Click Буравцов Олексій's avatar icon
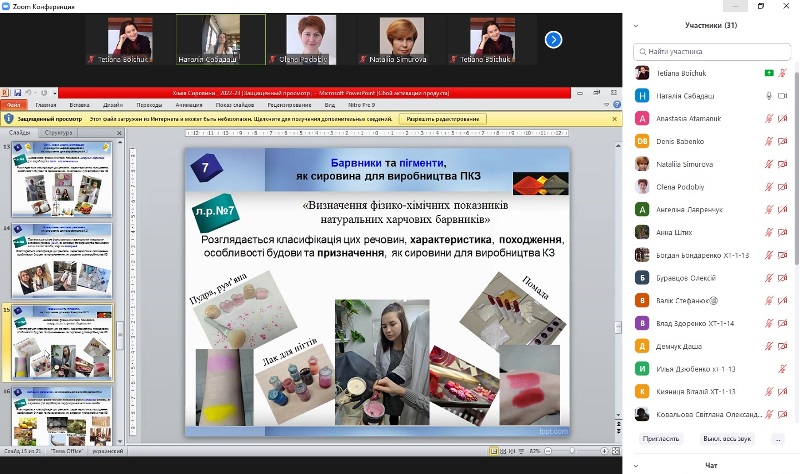Image resolution: width=800 pixels, height=474 pixels. click(642, 278)
